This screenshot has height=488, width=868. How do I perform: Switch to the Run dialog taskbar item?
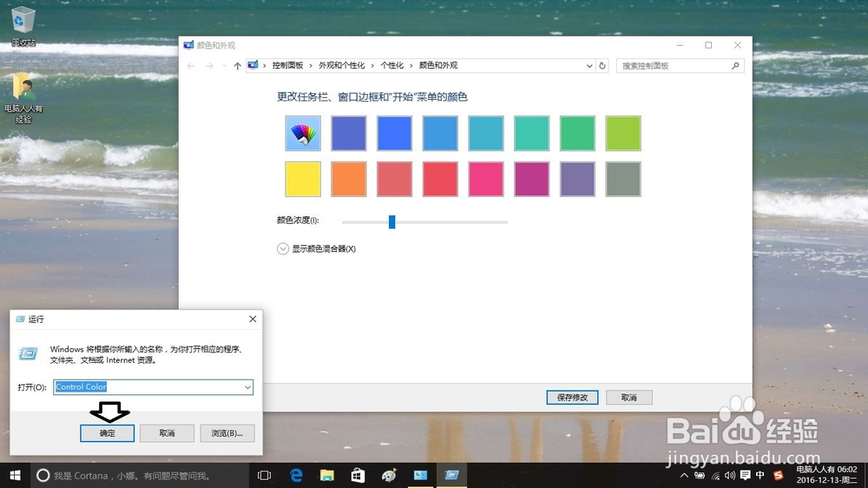pyautogui.click(x=451, y=475)
